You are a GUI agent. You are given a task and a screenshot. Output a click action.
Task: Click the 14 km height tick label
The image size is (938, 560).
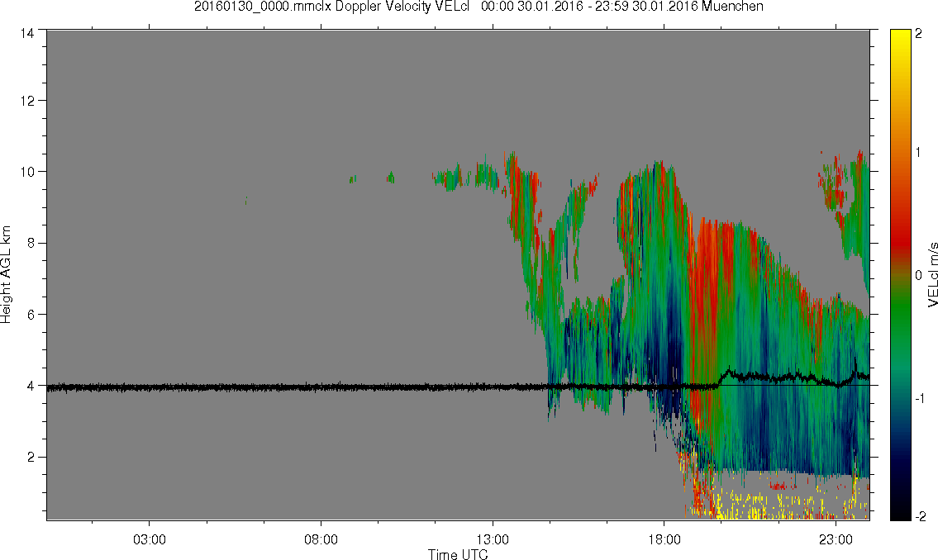(27, 33)
